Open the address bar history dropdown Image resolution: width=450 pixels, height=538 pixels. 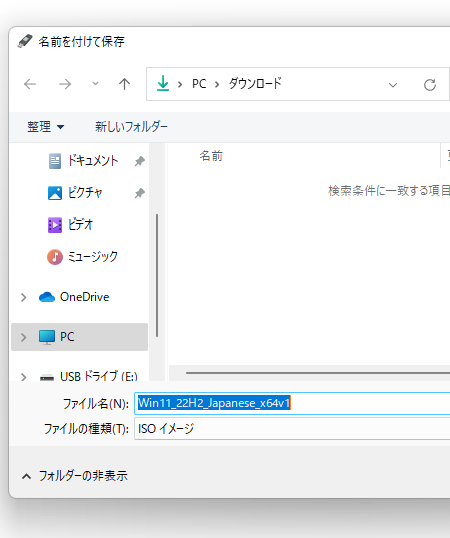pyautogui.click(x=393, y=85)
